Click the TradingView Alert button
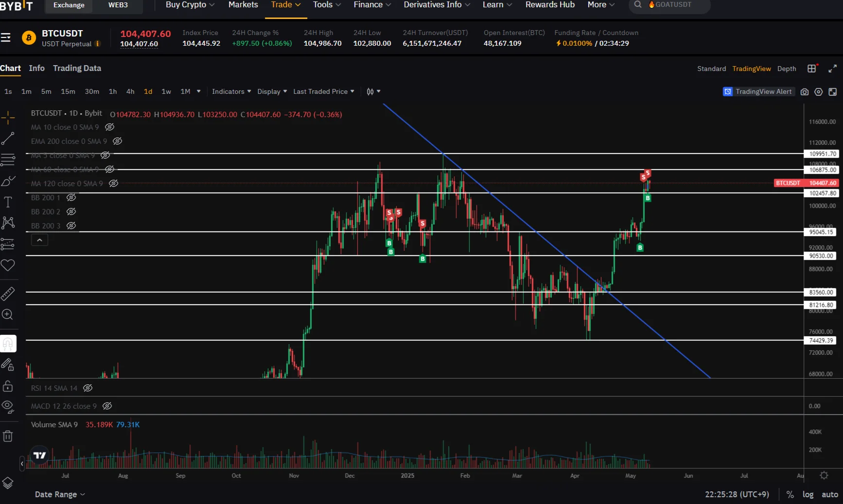 pyautogui.click(x=758, y=91)
